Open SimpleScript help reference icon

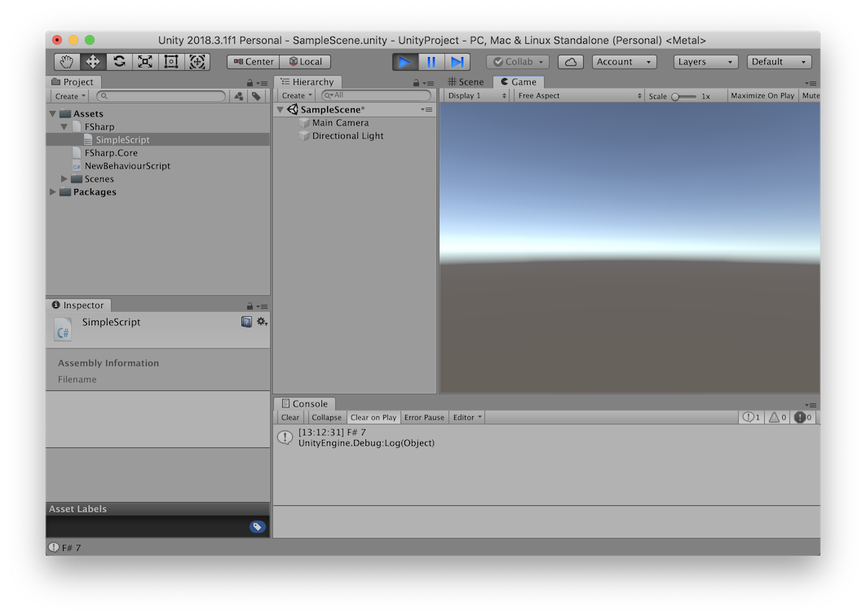click(246, 322)
